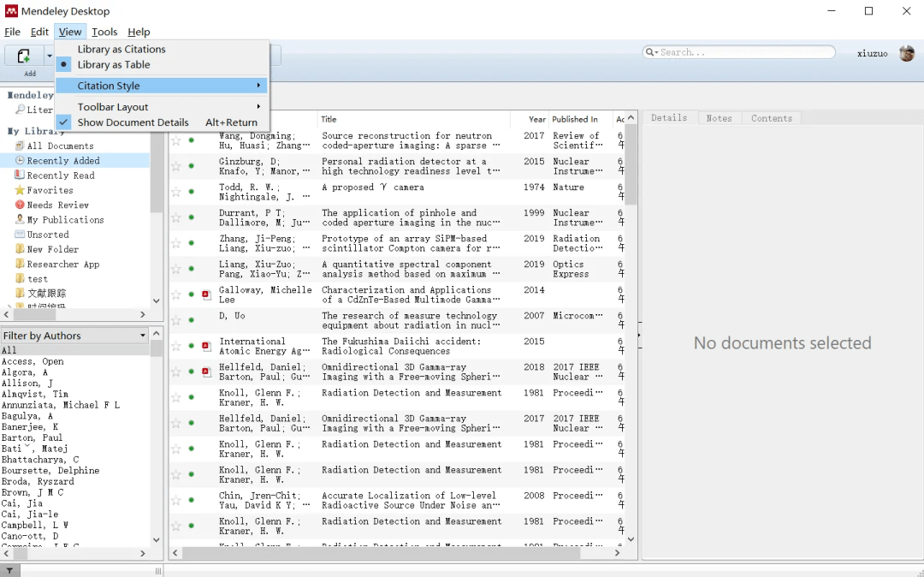Toggle read status dot for Liang, Xiu-Zuo paper
924x577 pixels.
coord(191,269)
